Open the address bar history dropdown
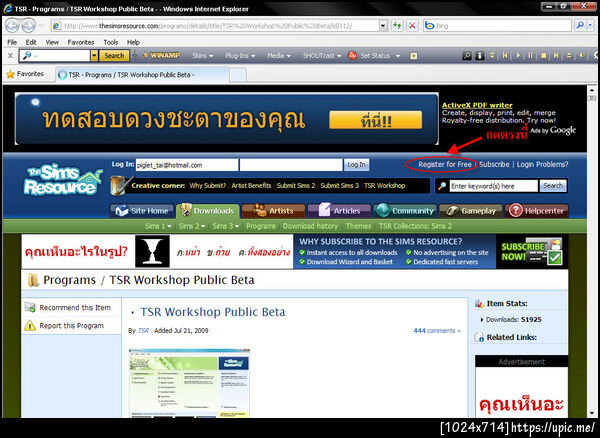 (x=383, y=26)
